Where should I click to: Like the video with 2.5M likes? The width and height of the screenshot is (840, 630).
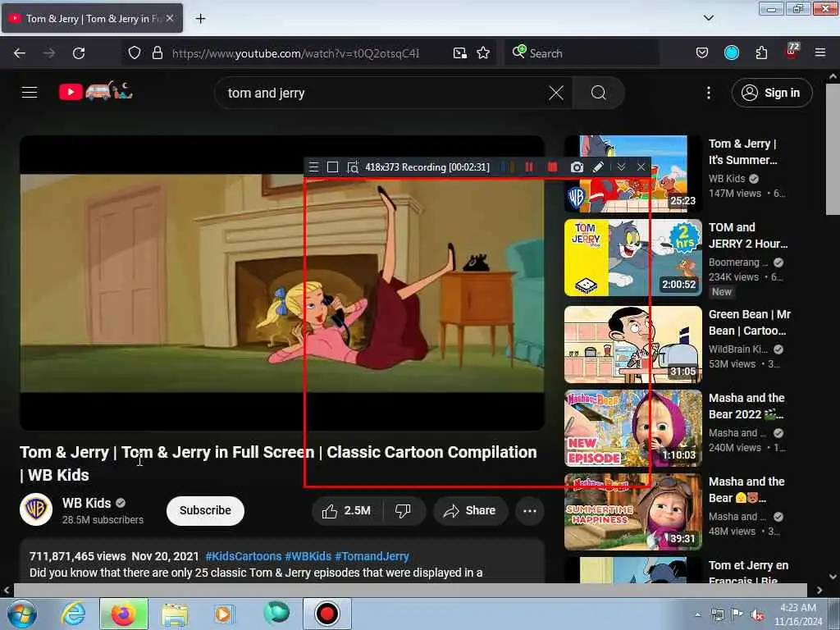(x=347, y=510)
